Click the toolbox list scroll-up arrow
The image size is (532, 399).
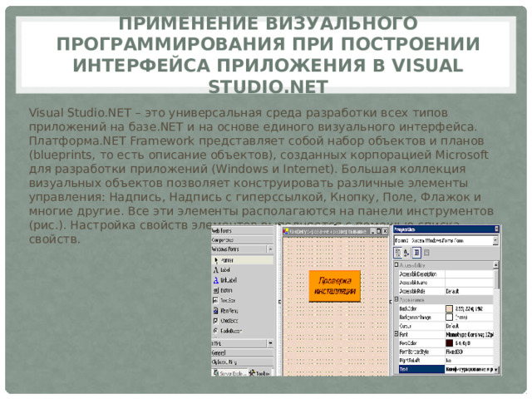click(x=270, y=249)
